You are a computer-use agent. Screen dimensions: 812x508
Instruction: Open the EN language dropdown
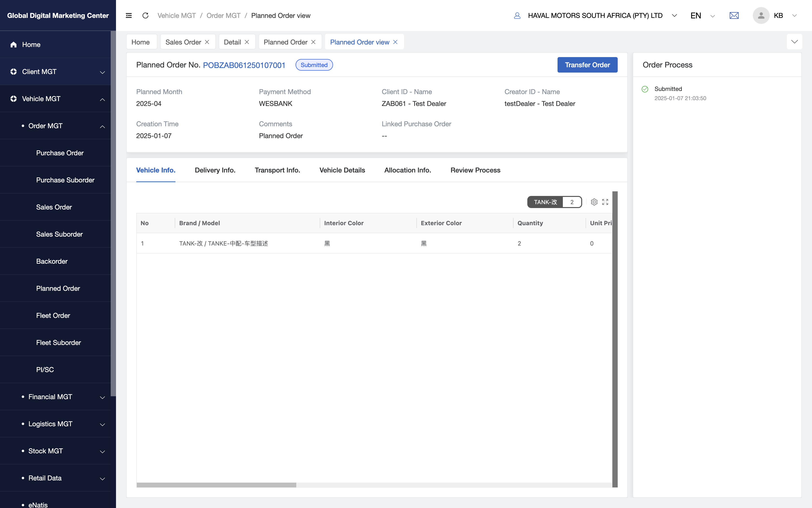[712, 16]
